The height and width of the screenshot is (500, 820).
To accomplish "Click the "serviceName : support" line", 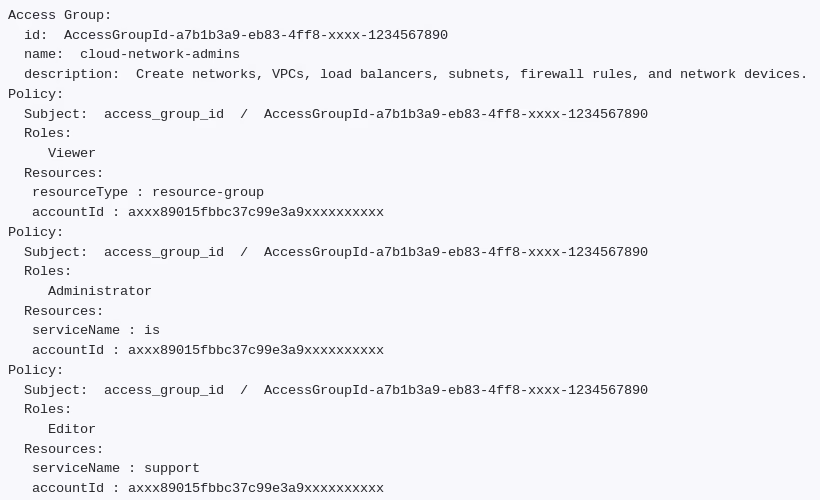I will click(116, 468).
